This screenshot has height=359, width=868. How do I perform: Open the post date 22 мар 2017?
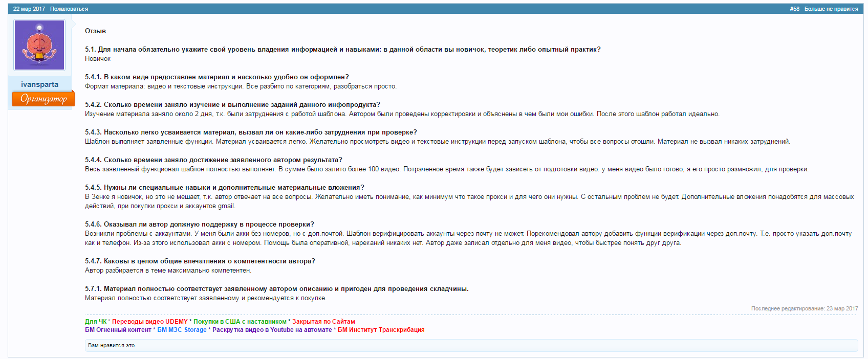pyautogui.click(x=29, y=9)
